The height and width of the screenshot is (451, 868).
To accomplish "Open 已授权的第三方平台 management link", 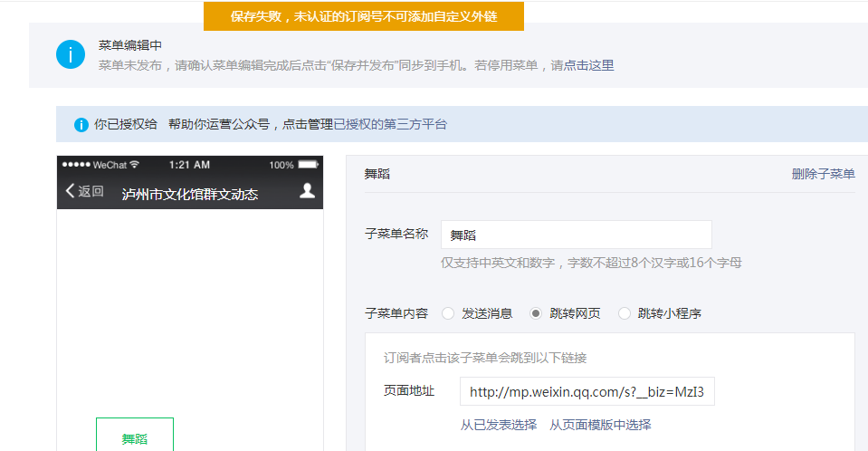I will point(390,124).
